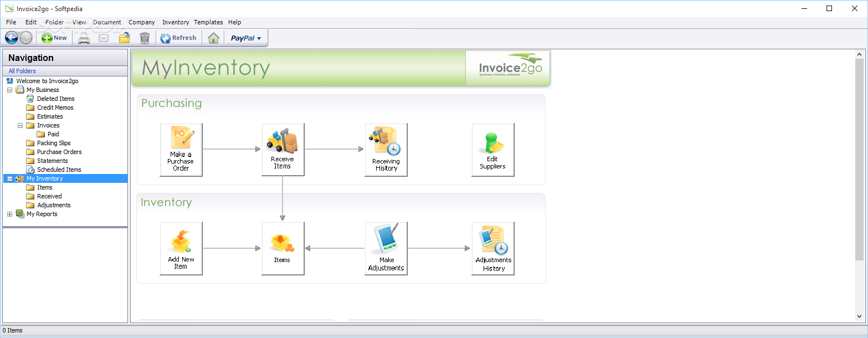868x338 pixels.
Task: Click the Email envelope toolbar icon
Action: pos(104,38)
